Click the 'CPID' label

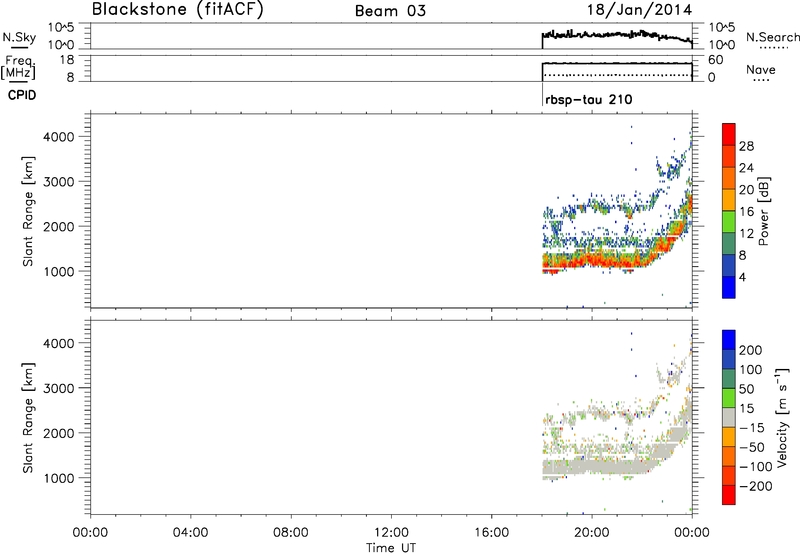pos(22,95)
